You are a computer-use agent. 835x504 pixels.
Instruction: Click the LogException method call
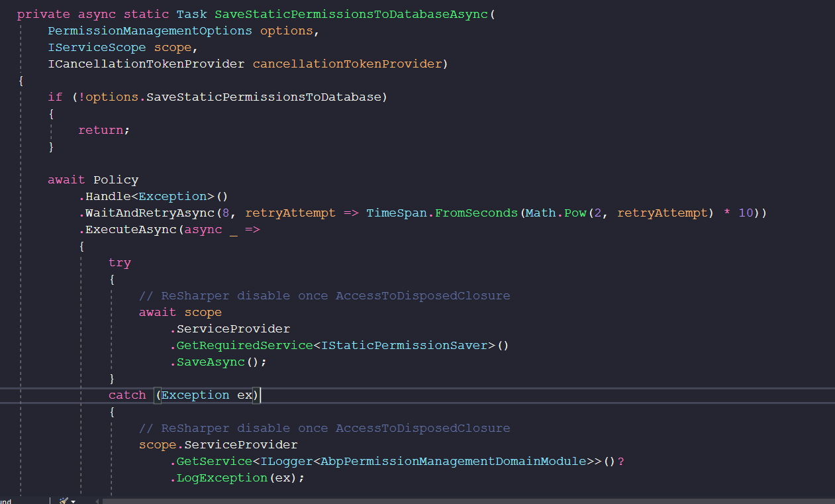[222, 478]
